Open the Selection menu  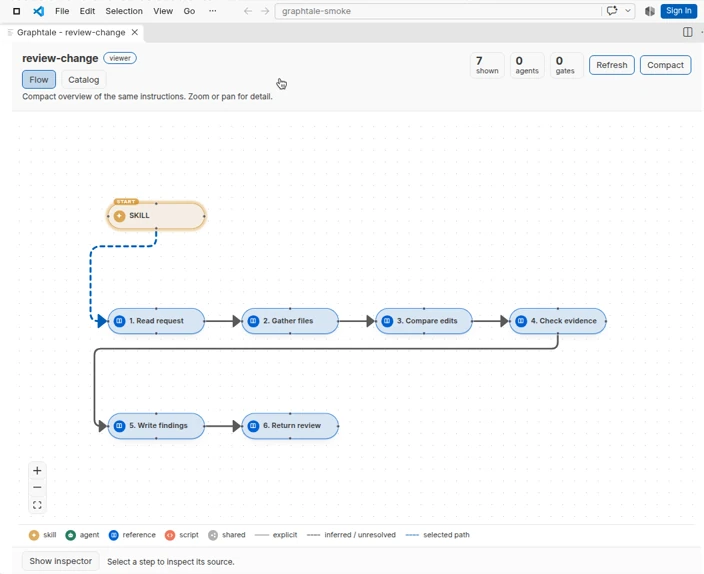click(x=124, y=11)
